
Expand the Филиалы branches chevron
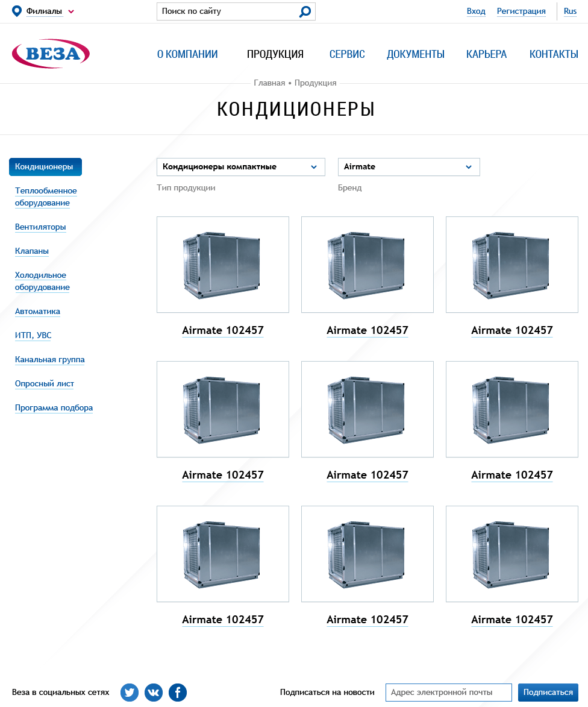[71, 11]
